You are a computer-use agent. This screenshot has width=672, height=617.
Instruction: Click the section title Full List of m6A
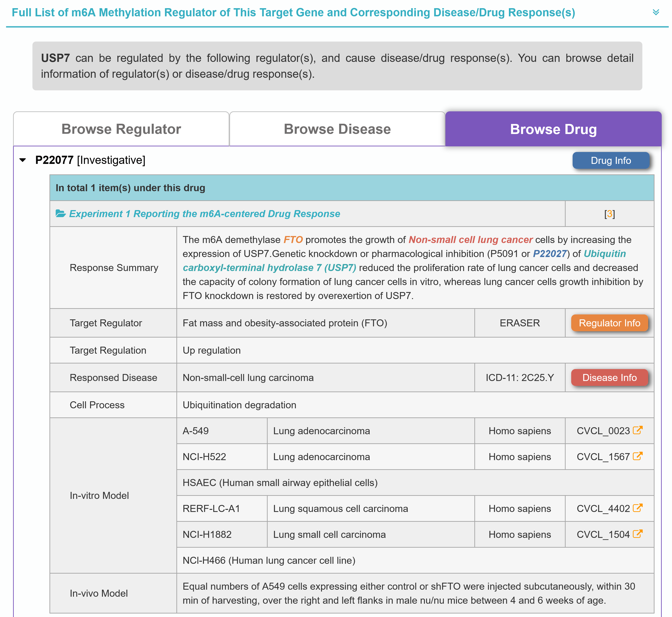tap(293, 13)
